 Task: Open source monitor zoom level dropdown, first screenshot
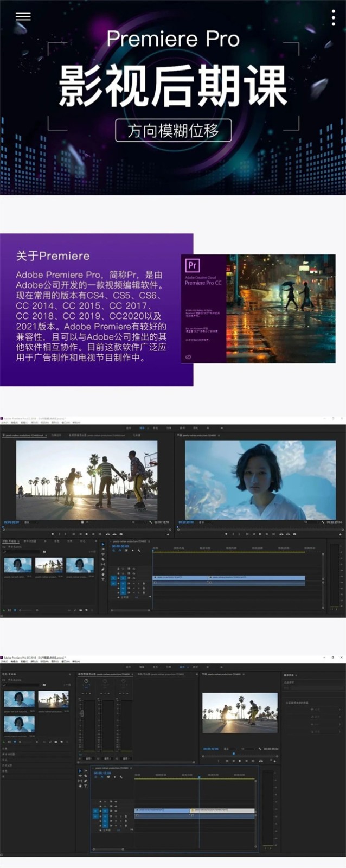pos(31,522)
